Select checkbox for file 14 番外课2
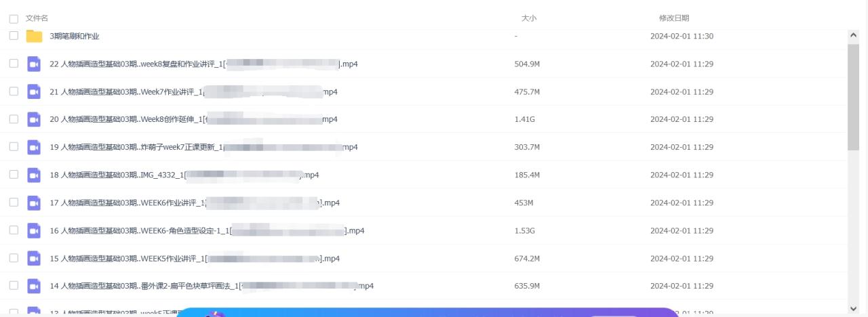The width and height of the screenshot is (868, 317). (14, 285)
